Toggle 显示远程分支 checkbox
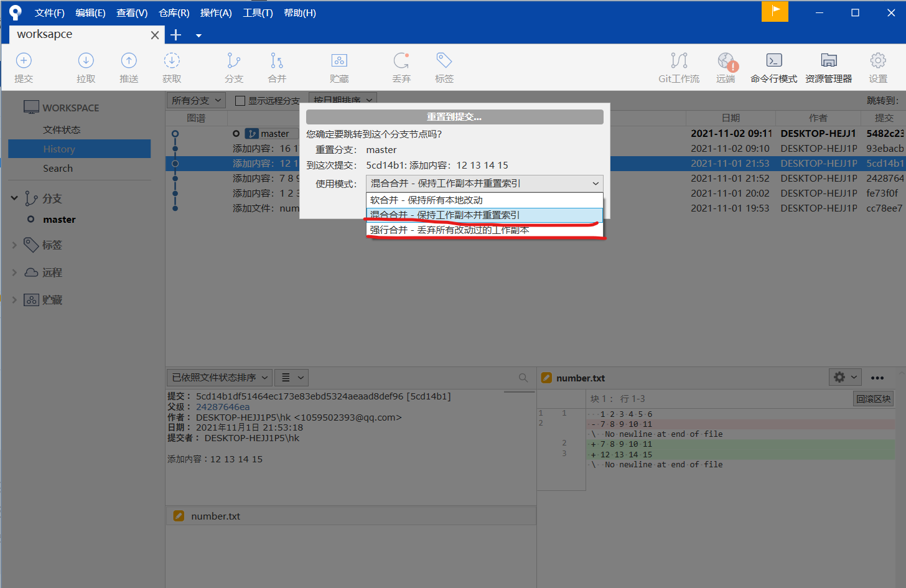 [x=240, y=101]
